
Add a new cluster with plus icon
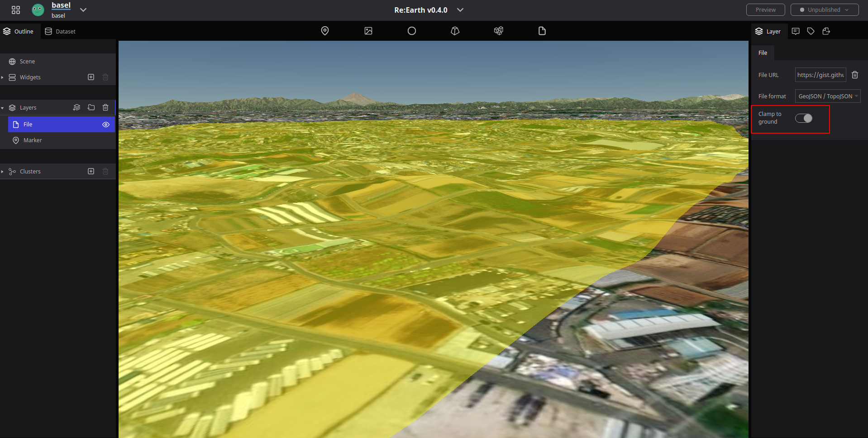pos(91,171)
